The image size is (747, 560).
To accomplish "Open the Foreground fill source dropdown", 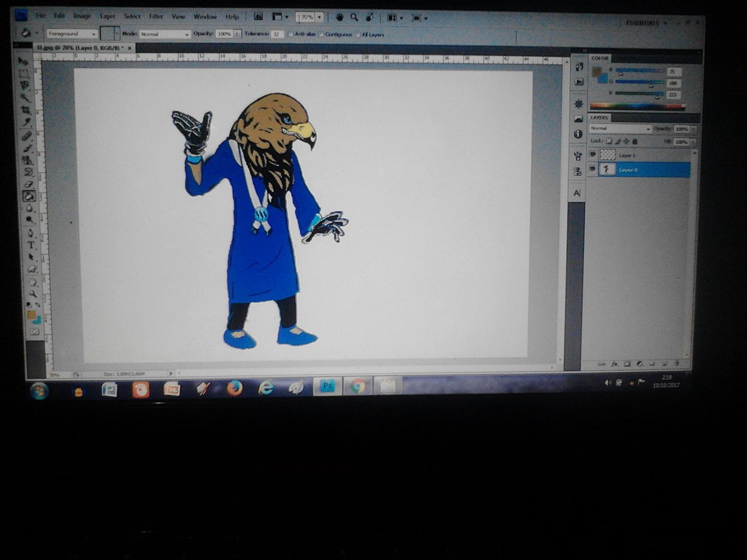I will [72, 34].
